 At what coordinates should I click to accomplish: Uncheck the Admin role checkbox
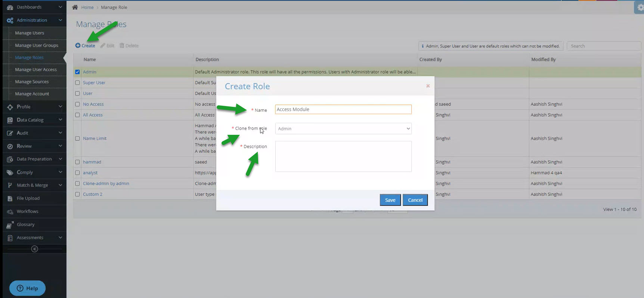click(x=77, y=72)
